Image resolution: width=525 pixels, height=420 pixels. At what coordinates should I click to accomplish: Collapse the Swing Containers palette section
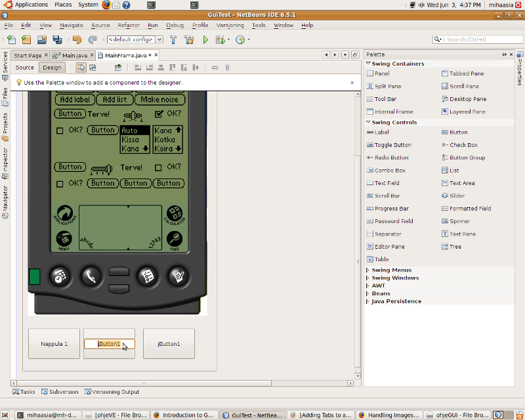(x=368, y=63)
